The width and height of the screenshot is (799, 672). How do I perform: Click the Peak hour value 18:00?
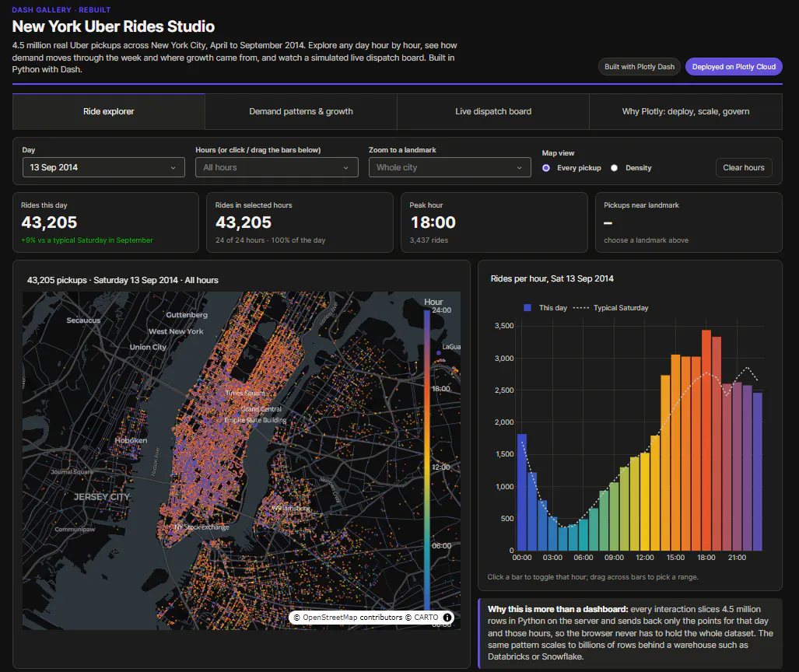(x=433, y=222)
